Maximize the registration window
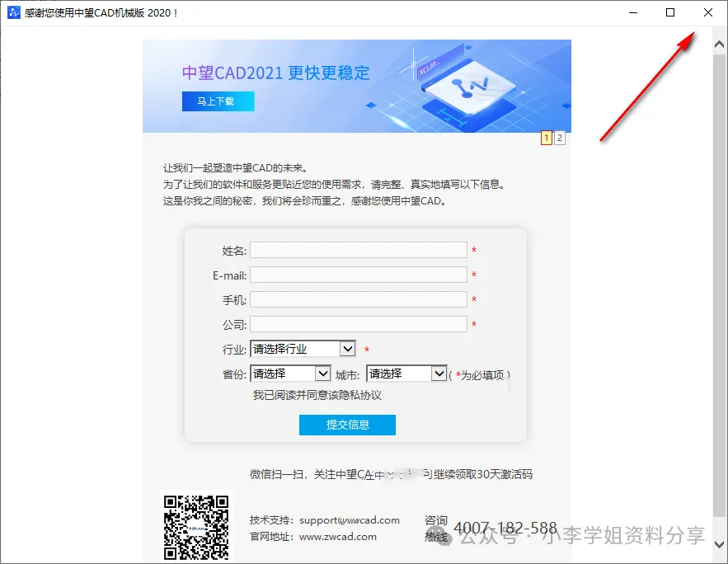728x564 pixels. tap(670, 12)
